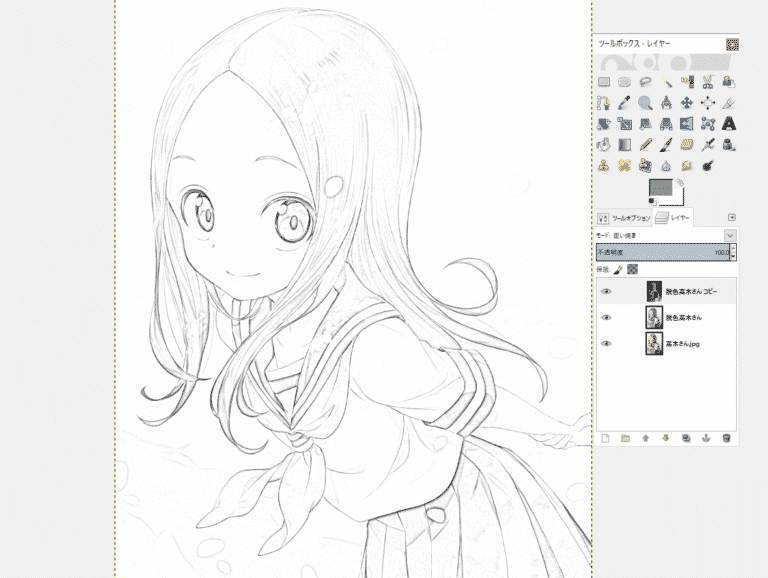
Task: Hide the 脱色高木さん コピー layer
Action: 605,291
